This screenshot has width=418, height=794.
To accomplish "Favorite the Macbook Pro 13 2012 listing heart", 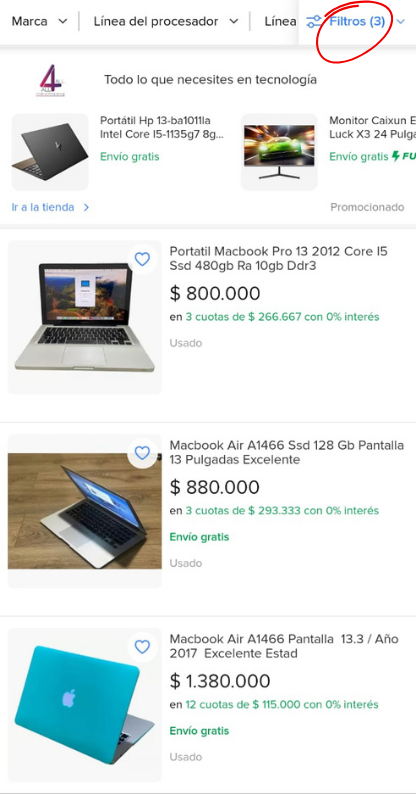I will (x=142, y=259).
